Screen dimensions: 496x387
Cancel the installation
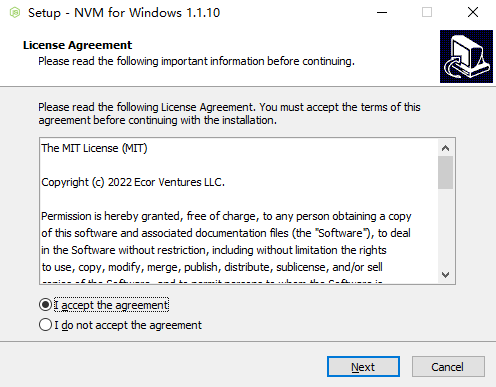click(448, 367)
